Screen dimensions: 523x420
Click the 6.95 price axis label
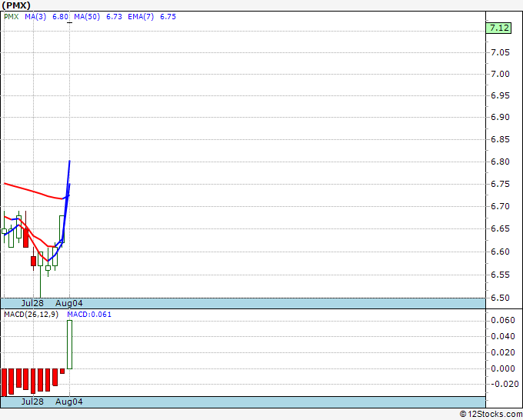pos(501,95)
